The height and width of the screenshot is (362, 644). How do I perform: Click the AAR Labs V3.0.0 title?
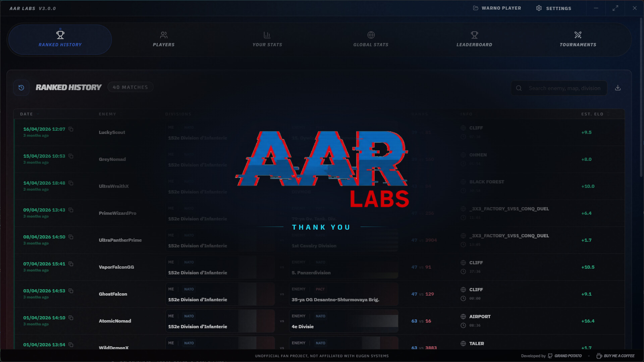[33, 8]
